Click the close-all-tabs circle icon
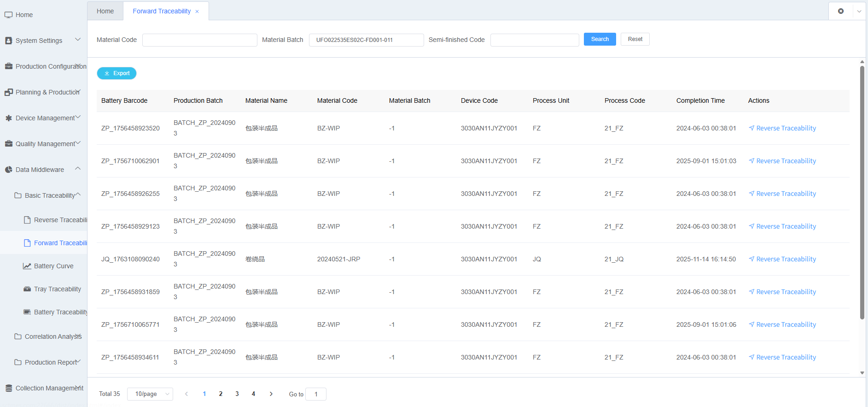Screen dimensions: 868x407 (x=841, y=11)
